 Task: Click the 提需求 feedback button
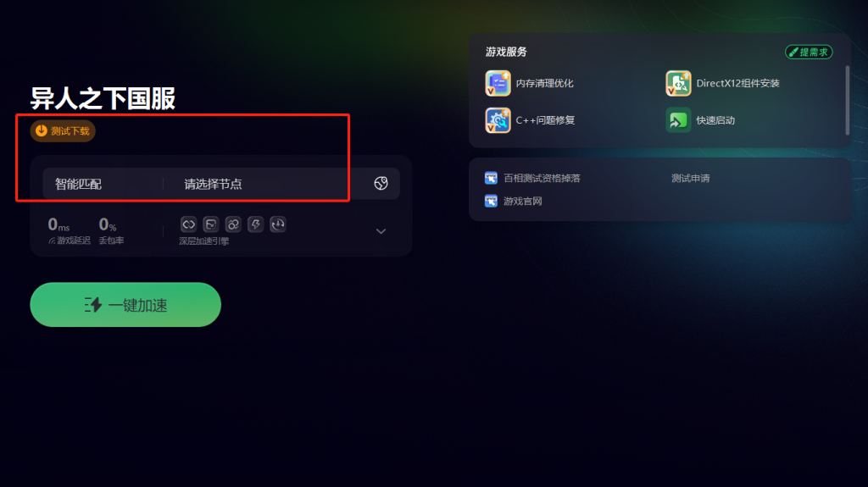[x=809, y=52]
